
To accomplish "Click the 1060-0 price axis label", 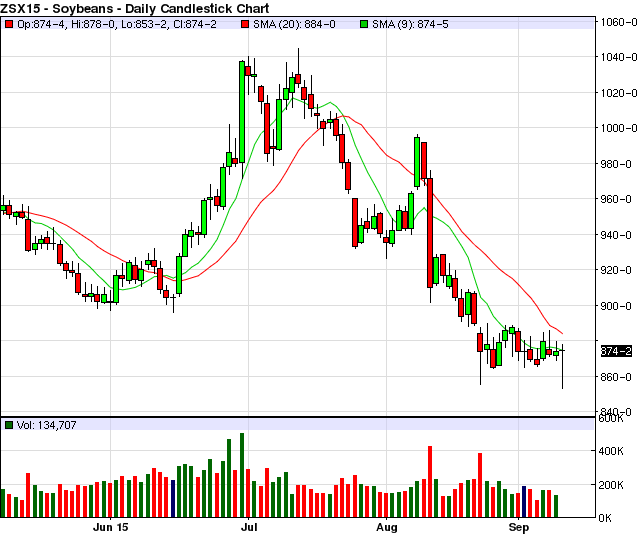I will [618, 22].
